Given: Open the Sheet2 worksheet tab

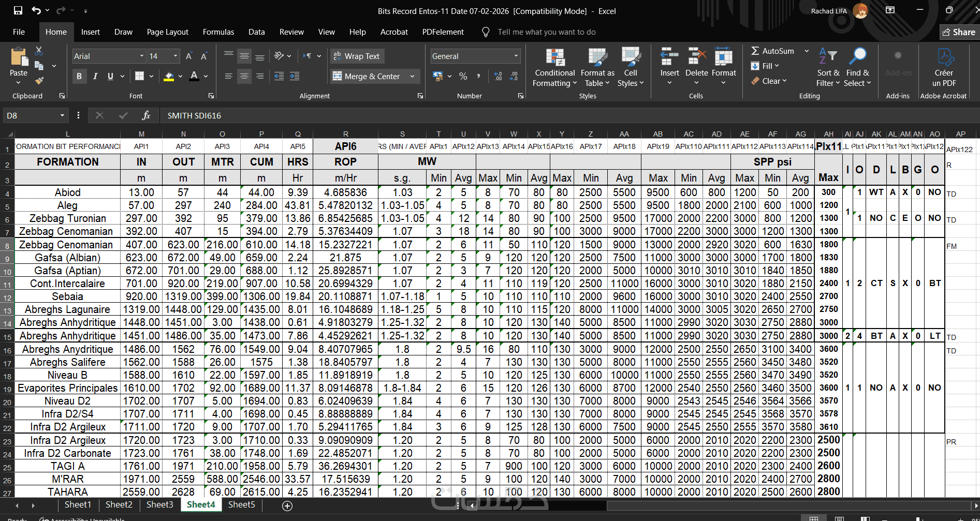Looking at the screenshot, I should [119, 504].
